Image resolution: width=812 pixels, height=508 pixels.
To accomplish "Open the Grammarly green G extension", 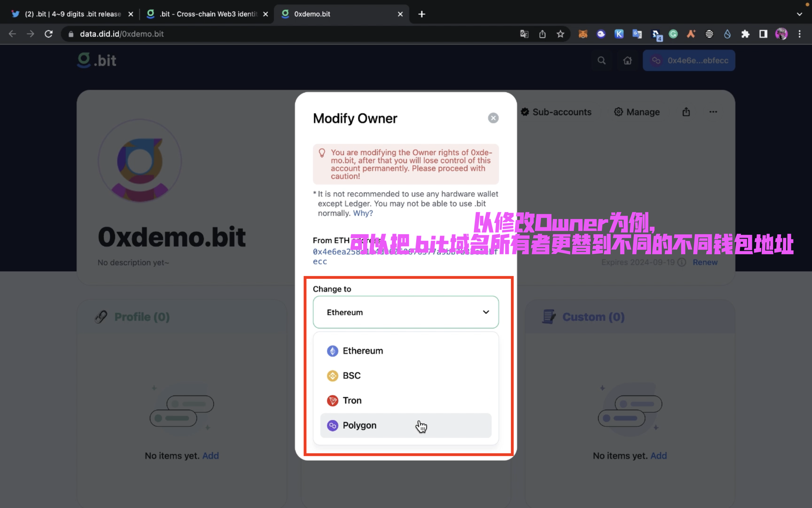I will click(x=673, y=34).
